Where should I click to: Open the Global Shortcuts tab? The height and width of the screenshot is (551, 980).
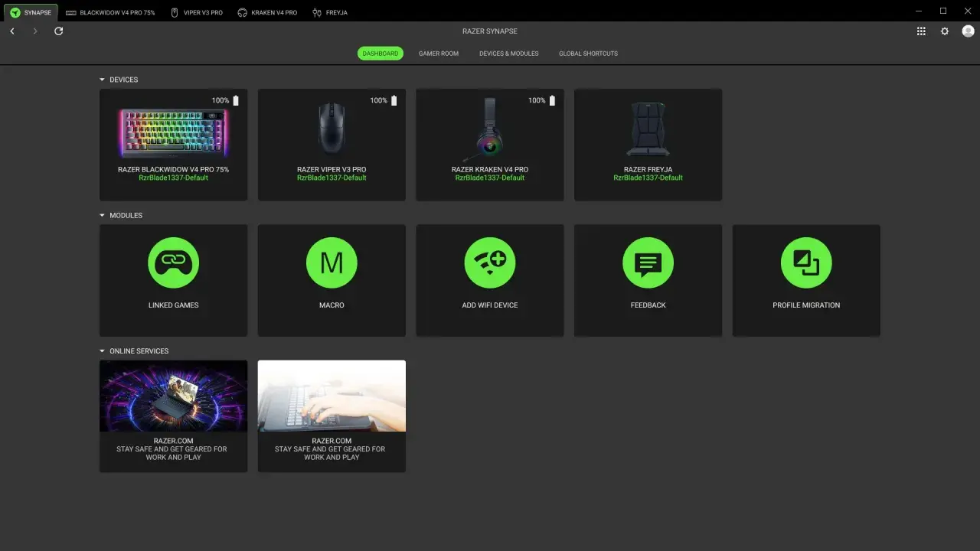tap(588, 54)
